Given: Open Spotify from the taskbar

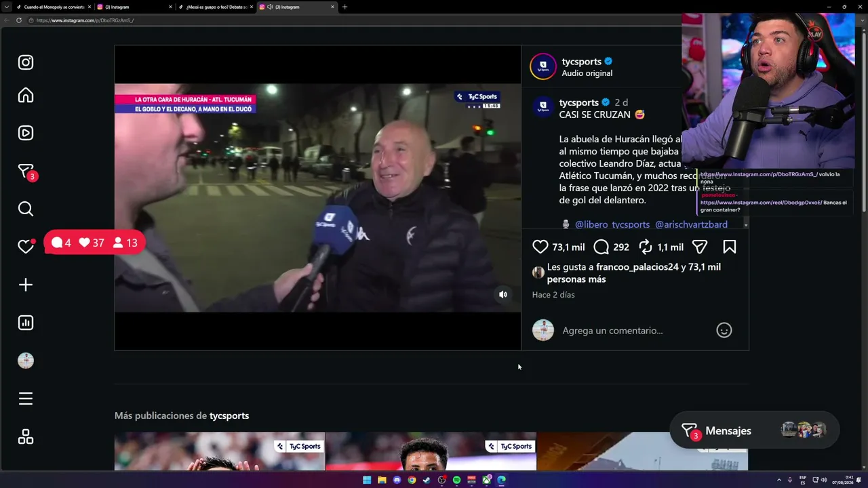Looking at the screenshot, I should pos(456,480).
